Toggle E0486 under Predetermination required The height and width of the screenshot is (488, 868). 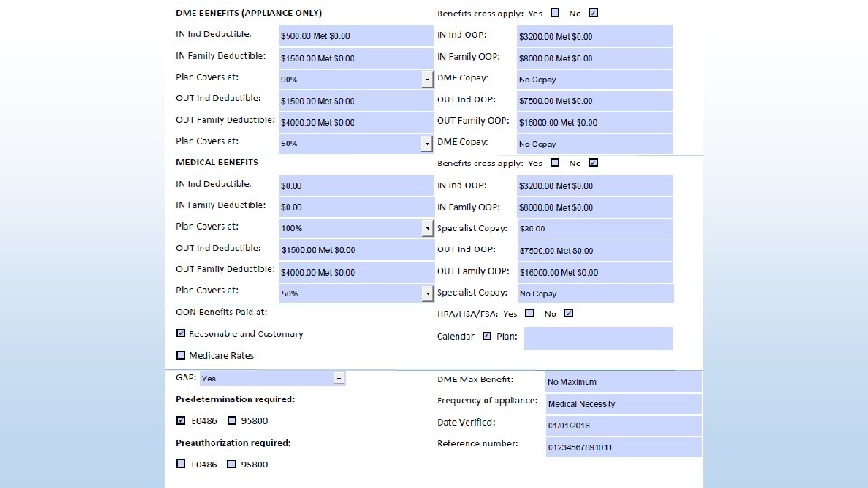click(x=181, y=420)
